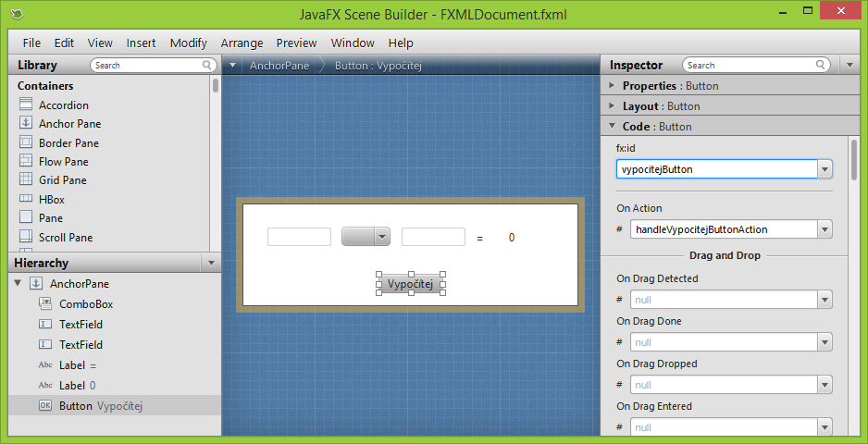Open the On Drag Dropped dropdown
This screenshot has width=868, height=444.
(825, 385)
